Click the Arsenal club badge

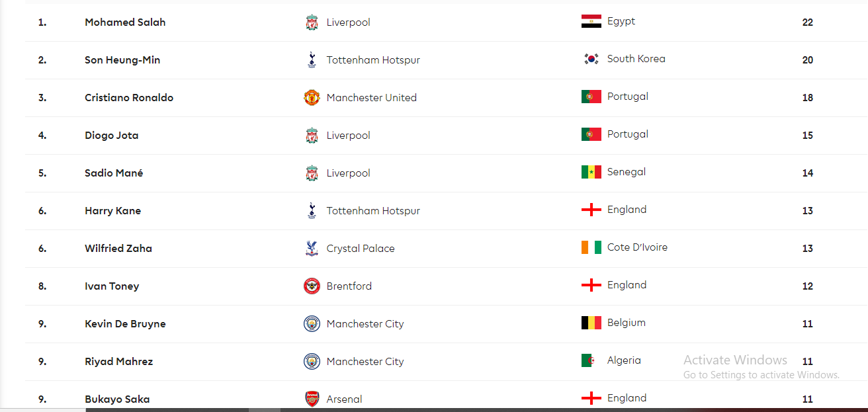click(x=312, y=399)
